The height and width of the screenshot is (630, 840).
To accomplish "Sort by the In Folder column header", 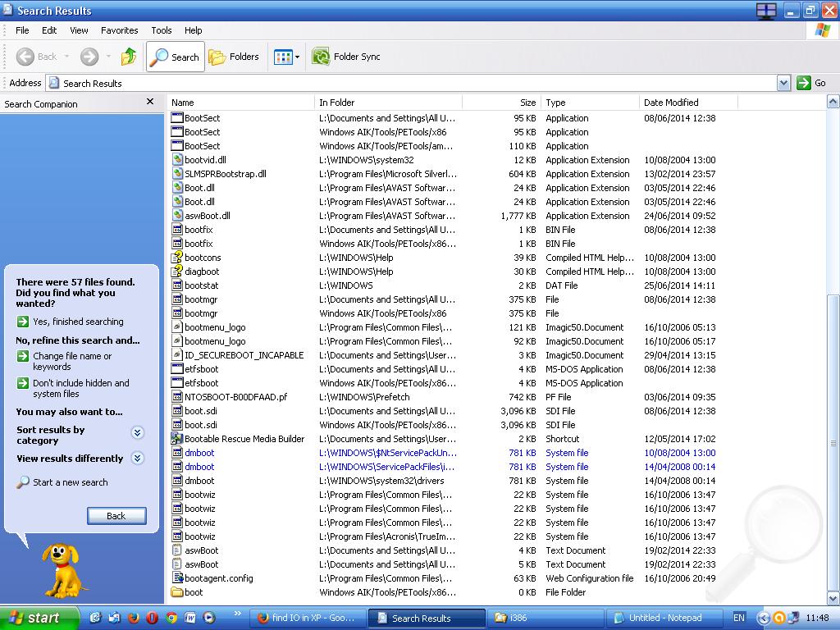I will point(388,103).
